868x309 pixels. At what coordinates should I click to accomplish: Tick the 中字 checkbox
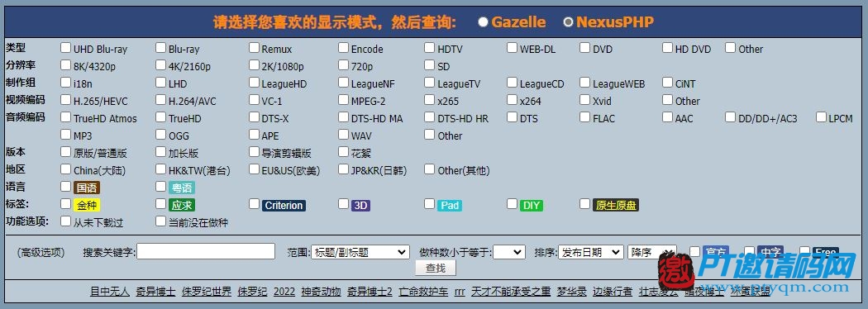pyautogui.click(x=750, y=251)
